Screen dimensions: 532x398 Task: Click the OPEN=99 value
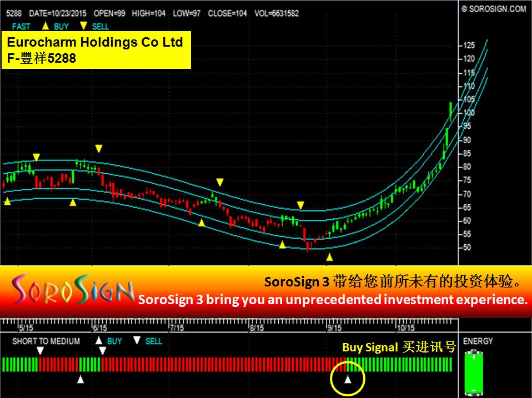[109, 13]
